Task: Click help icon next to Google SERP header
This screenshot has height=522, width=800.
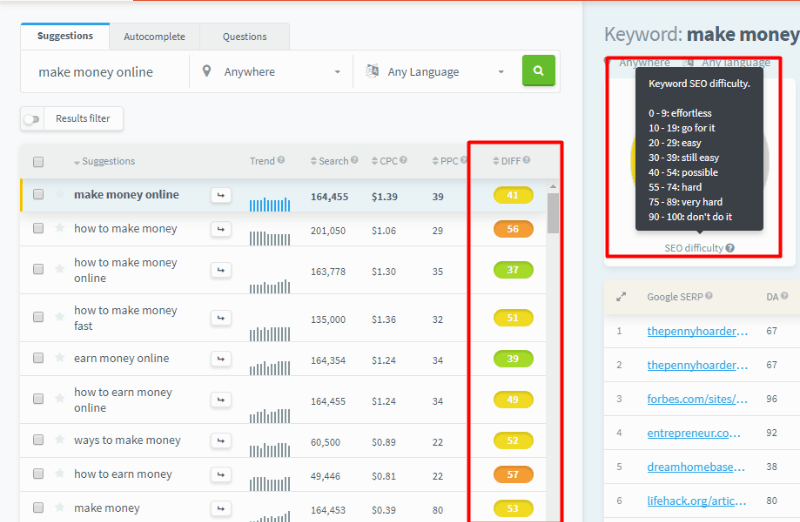Action: [x=709, y=296]
